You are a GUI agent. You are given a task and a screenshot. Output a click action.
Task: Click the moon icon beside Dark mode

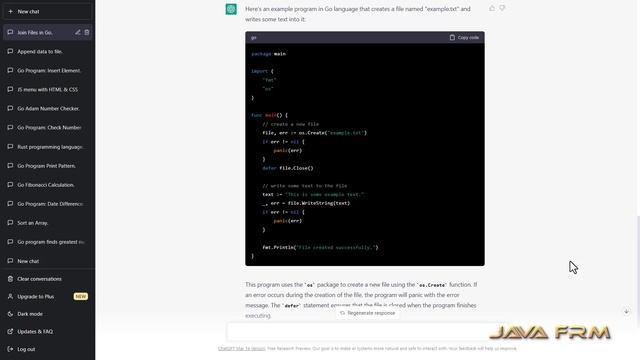click(x=11, y=314)
